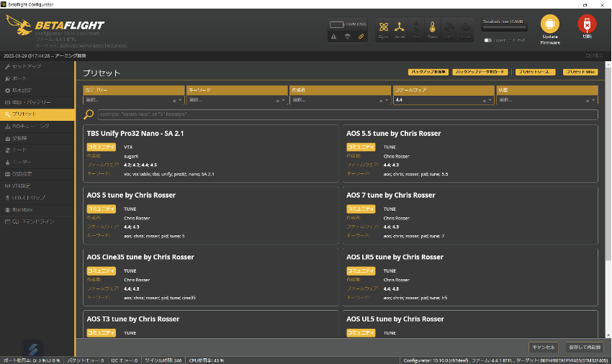Click the ログ表示 show log link

point(594,56)
